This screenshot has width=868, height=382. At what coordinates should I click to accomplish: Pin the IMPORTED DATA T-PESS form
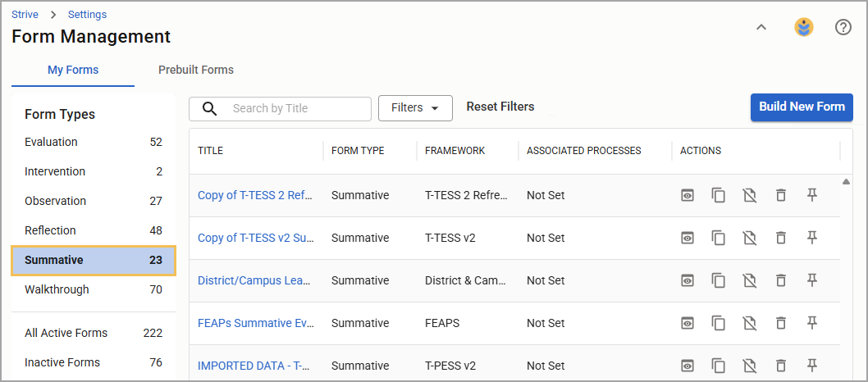tap(811, 366)
